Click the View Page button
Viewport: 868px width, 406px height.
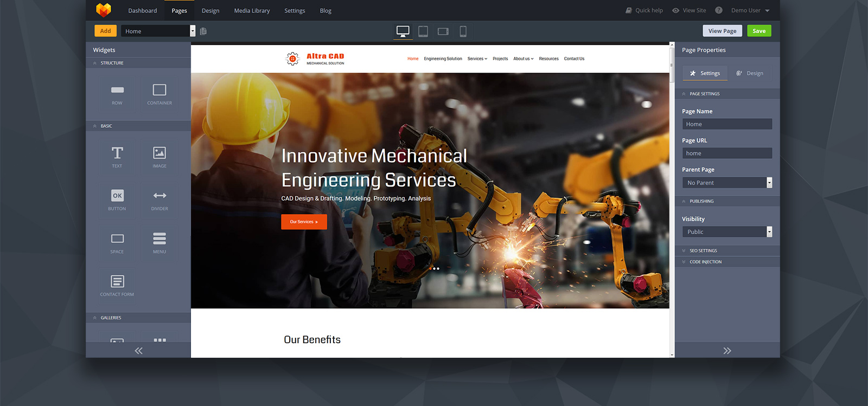pos(722,31)
